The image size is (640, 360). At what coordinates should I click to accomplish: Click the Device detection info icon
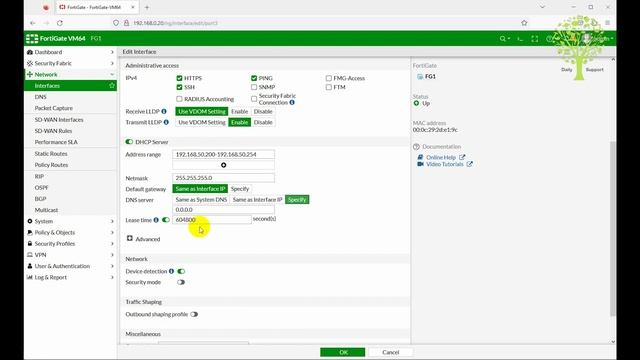[171, 271]
